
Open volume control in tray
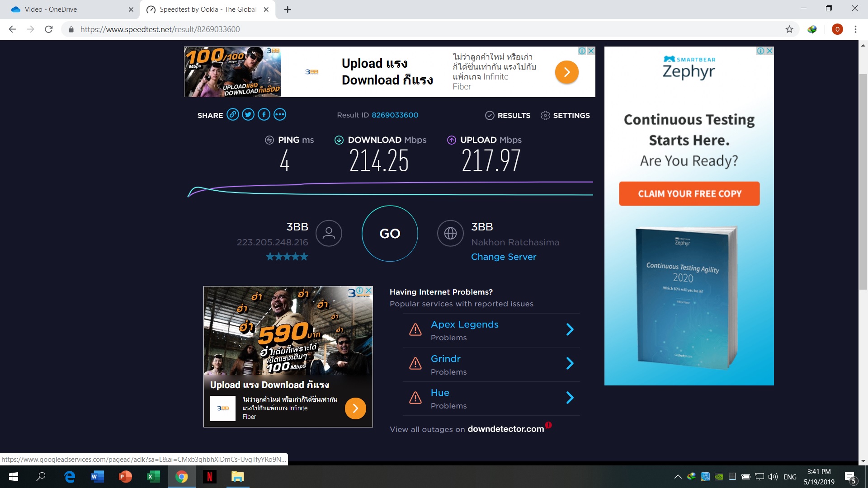(773, 477)
